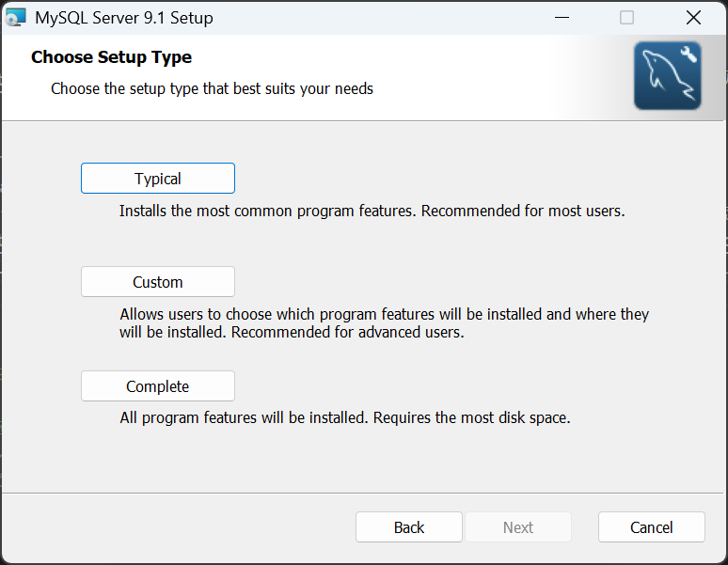Select the Custom setup type
The width and height of the screenshot is (728, 565).
point(158,282)
